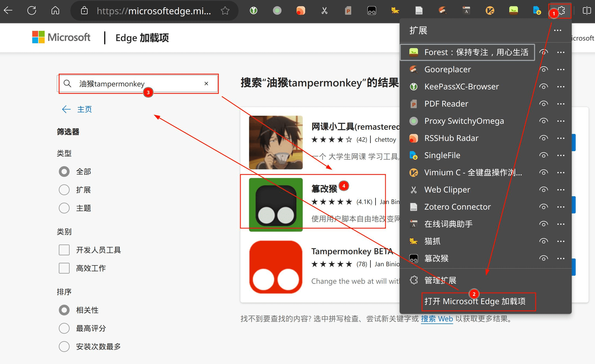Toggle toolbar visibility eye for Forest
Image resolution: width=595 pixels, height=364 pixels.
tap(544, 52)
